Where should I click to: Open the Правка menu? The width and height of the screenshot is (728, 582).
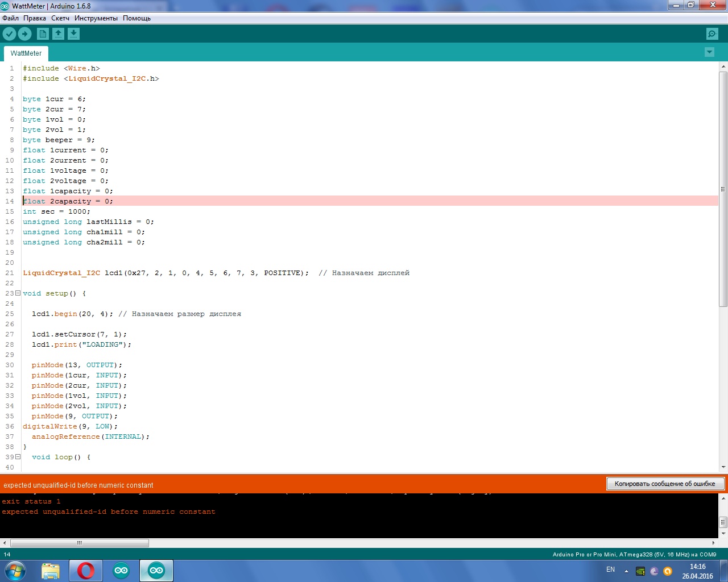click(35, 18)
